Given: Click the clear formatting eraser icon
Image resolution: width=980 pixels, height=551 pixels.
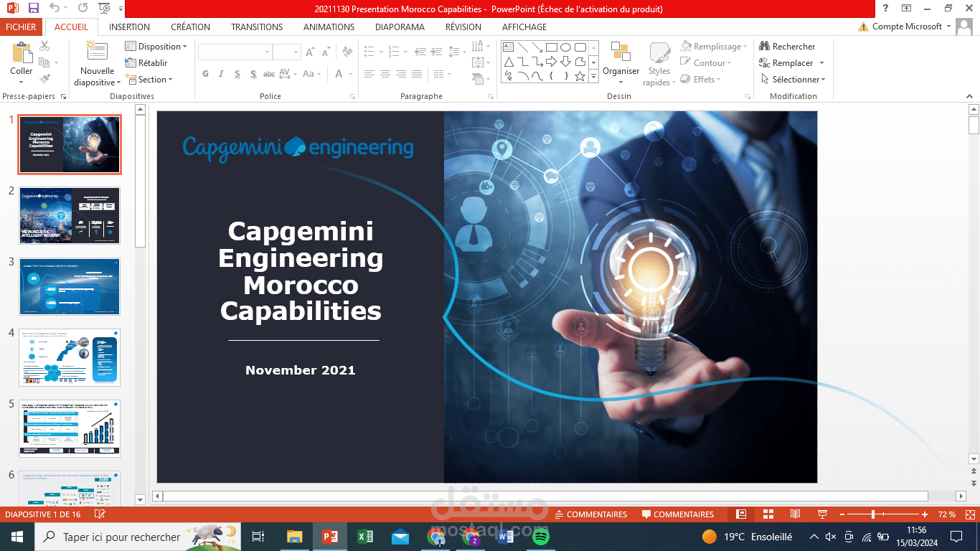Looking at the screenshot, I should pyautogui.click(x=347, y=52).
